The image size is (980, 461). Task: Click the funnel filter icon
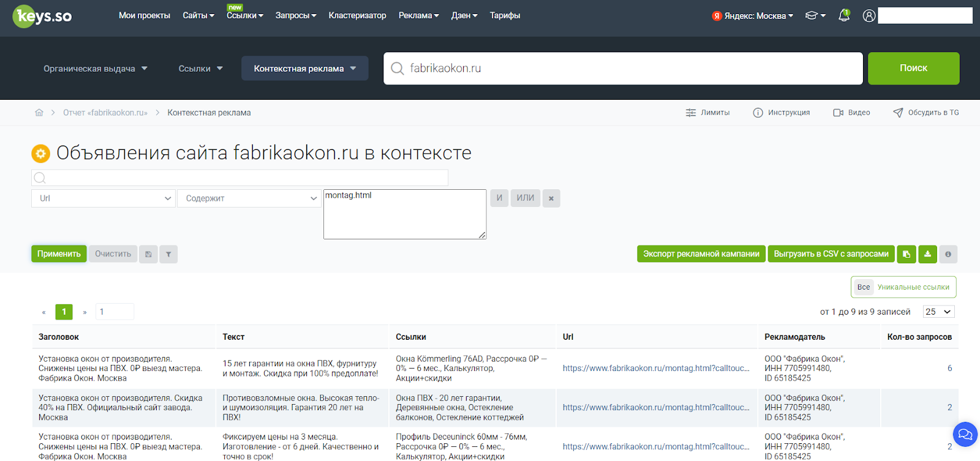tap(168, 254)
